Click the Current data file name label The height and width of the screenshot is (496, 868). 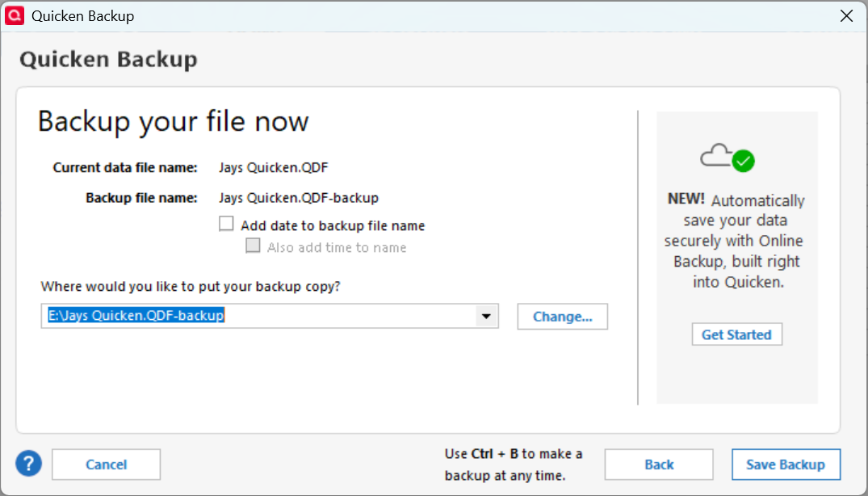pyautogui.click(x=125, y=168)
